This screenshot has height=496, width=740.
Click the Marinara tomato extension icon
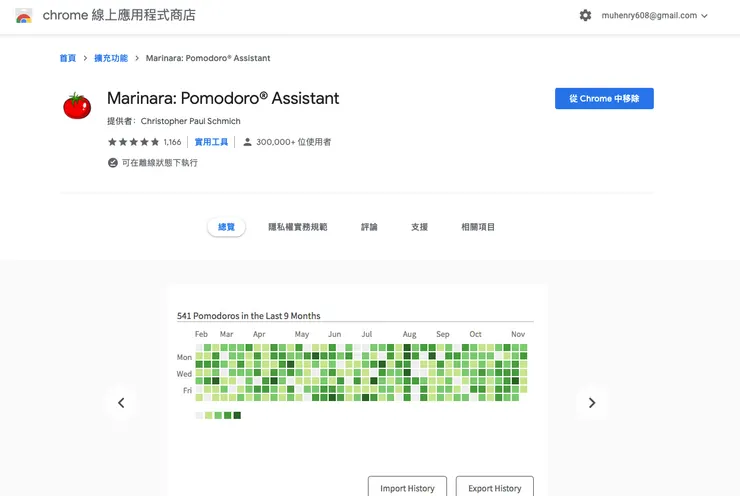pyautogui.click(x=77, y=106)
